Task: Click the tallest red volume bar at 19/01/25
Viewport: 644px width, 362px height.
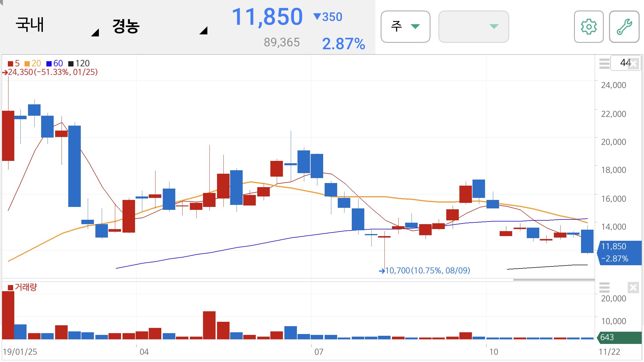Action: (x=8, y=315)
